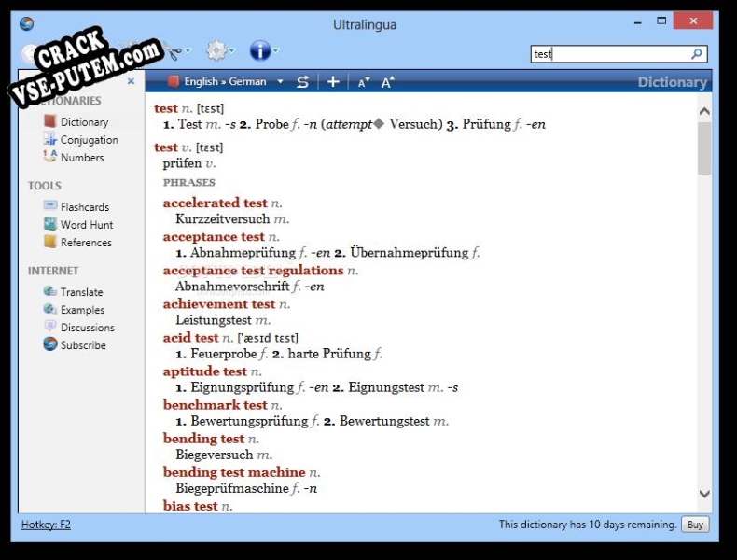Click the plus add icon
This screenshot has height=560, width=737.
[333, 82]
